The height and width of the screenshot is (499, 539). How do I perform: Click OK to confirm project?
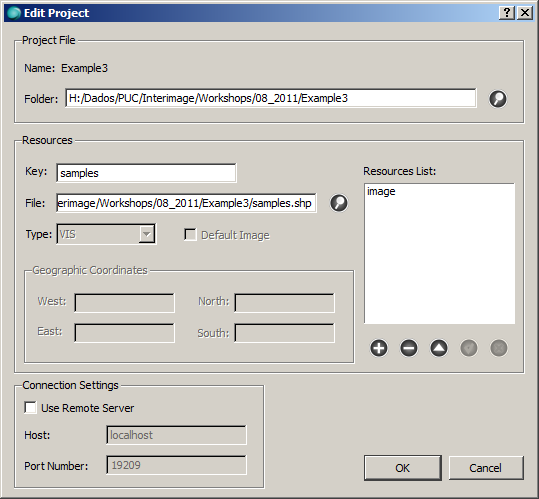pyautogui.click(x=403, y=468)
